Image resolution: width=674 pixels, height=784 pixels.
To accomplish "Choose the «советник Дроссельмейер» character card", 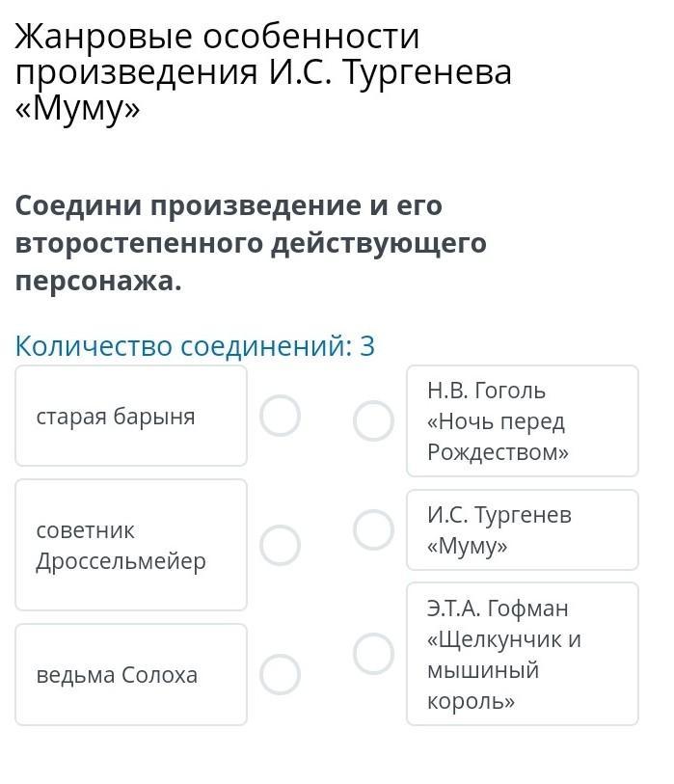I will [x=131, y=545].
